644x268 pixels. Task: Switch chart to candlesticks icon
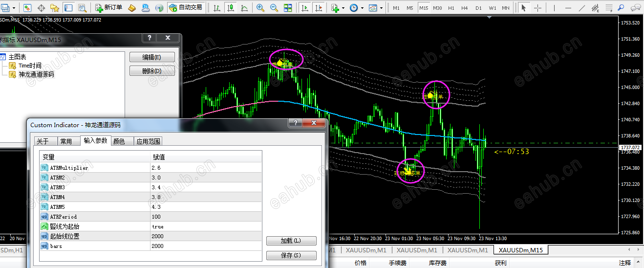pos(230,8)
